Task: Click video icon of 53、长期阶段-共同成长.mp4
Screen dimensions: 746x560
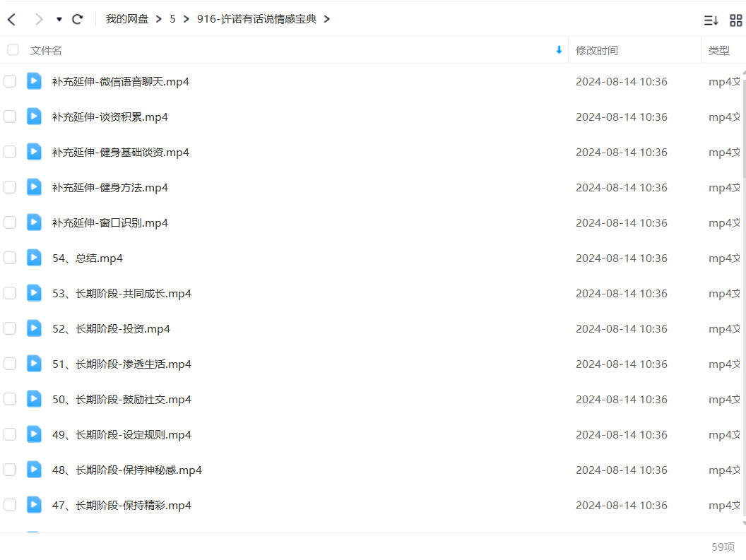Action: (x=34, y=293)
